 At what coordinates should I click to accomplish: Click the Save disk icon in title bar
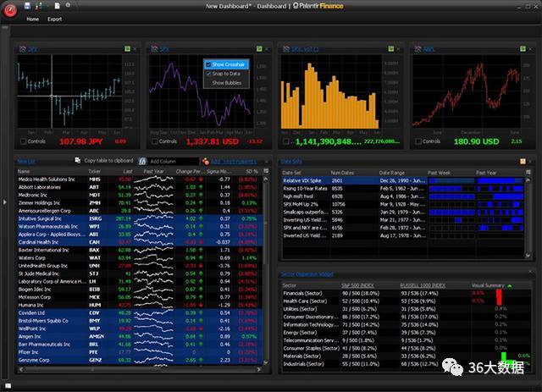[x=27, y=6]
